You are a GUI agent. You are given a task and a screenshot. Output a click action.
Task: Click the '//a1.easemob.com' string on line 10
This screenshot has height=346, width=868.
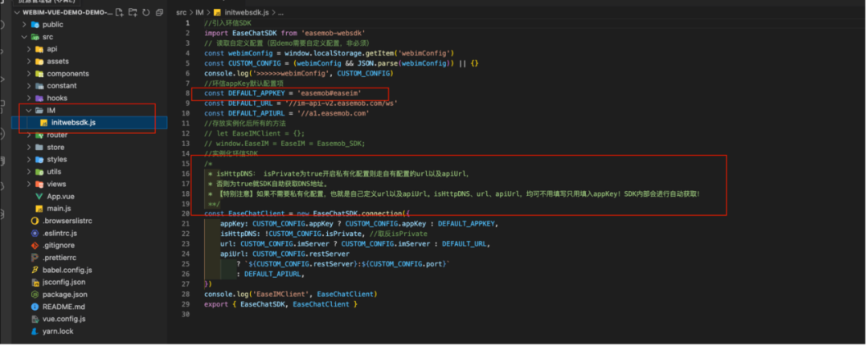click(x=334, y=112)
